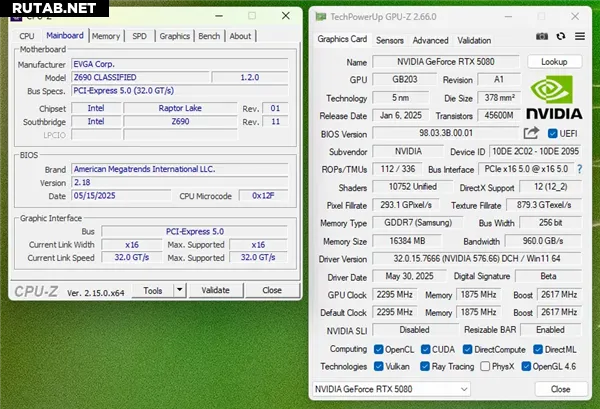Open the Validation tab in GPU-Z

pos(474,40)
